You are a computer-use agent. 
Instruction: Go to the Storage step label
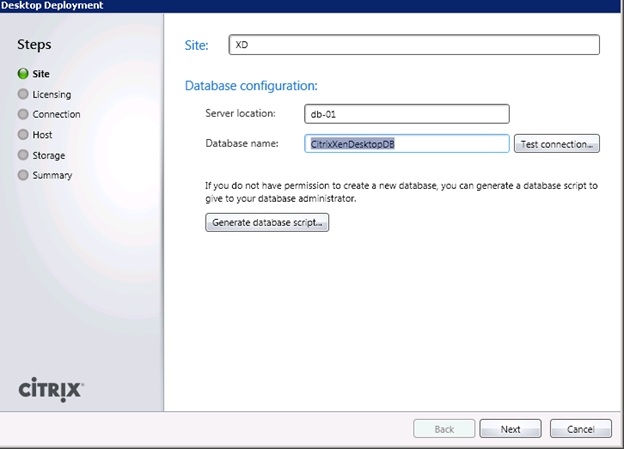click(49, 156)
